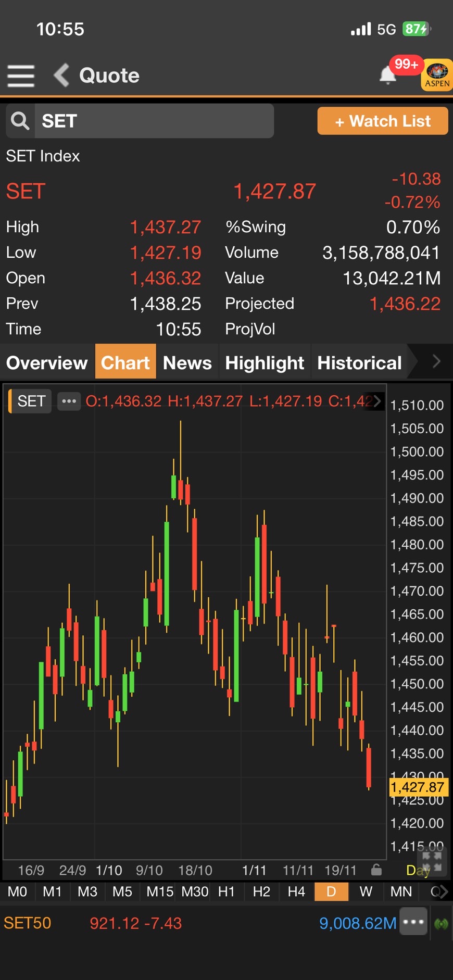Tap the Open value 1,436.32

coord(165,278)
